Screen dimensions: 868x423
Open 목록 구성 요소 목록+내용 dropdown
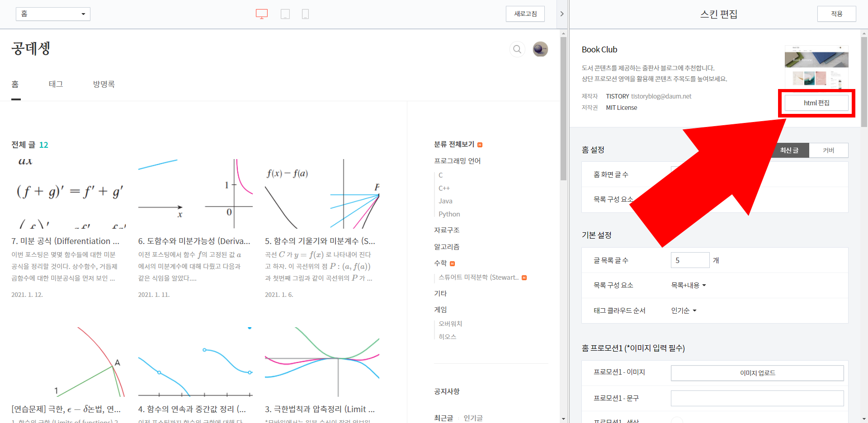(x=689, y=285)
